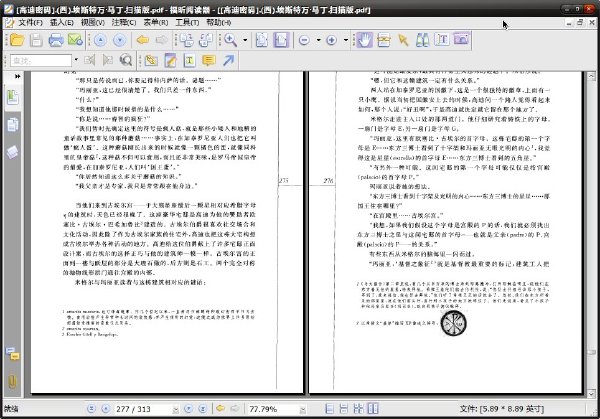Select the Highlight pencil tool
The width and height of the screenshot is (600, 419).
tap(170, 60)
